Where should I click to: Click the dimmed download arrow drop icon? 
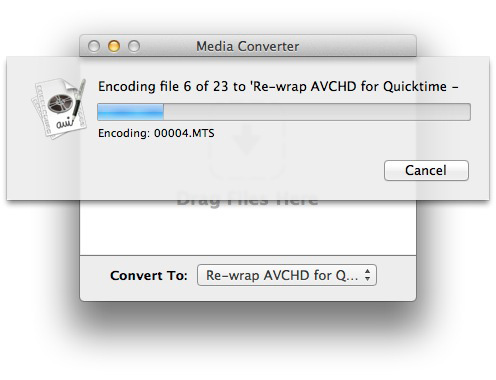point(246,148)
